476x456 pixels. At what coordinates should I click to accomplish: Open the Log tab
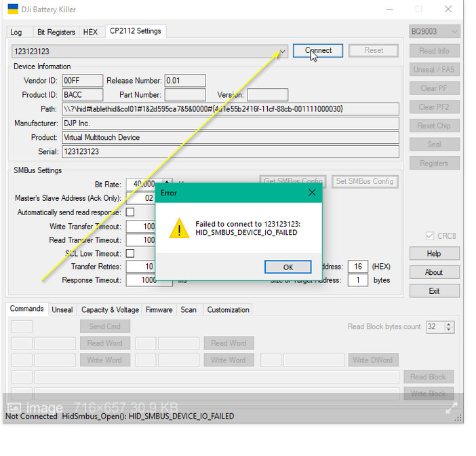coord(16,32)
